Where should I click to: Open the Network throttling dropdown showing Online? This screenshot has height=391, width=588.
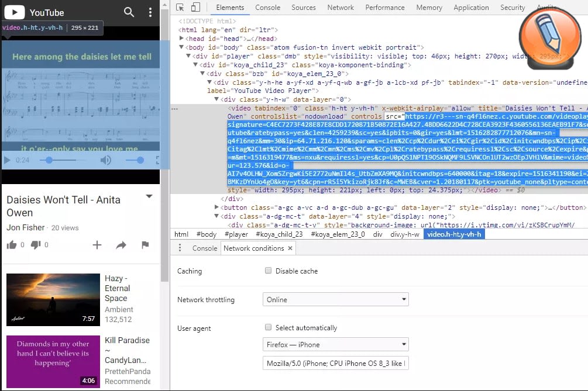click(335, 299)
